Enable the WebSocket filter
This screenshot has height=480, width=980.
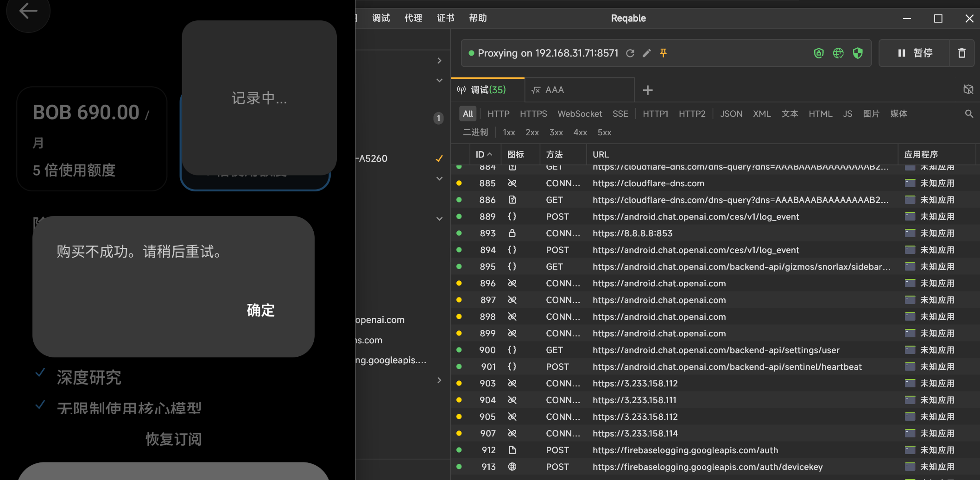coord(580,114)
